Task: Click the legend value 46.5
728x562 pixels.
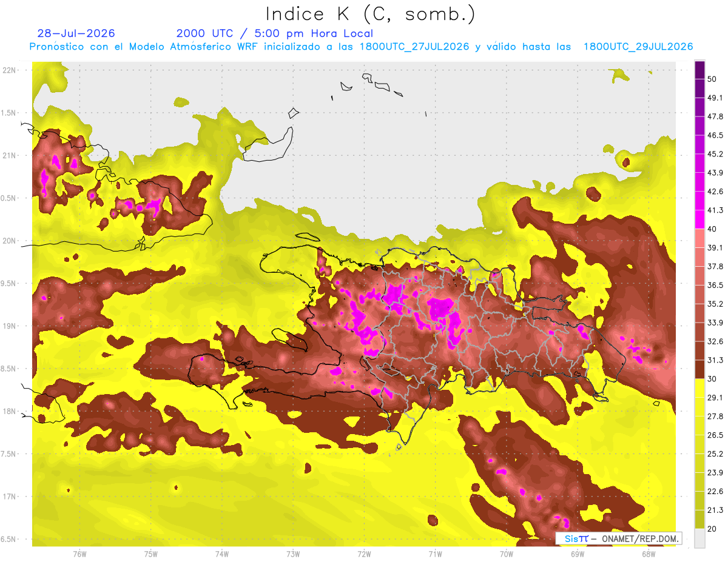Action: click(x=715, y=135)
